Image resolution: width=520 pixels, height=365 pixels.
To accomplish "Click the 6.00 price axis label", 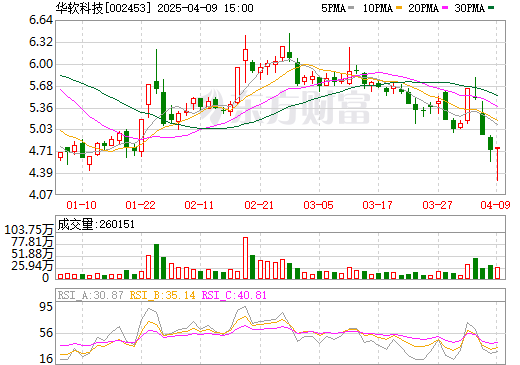I will pyautogui.click(x=41, y=64).
